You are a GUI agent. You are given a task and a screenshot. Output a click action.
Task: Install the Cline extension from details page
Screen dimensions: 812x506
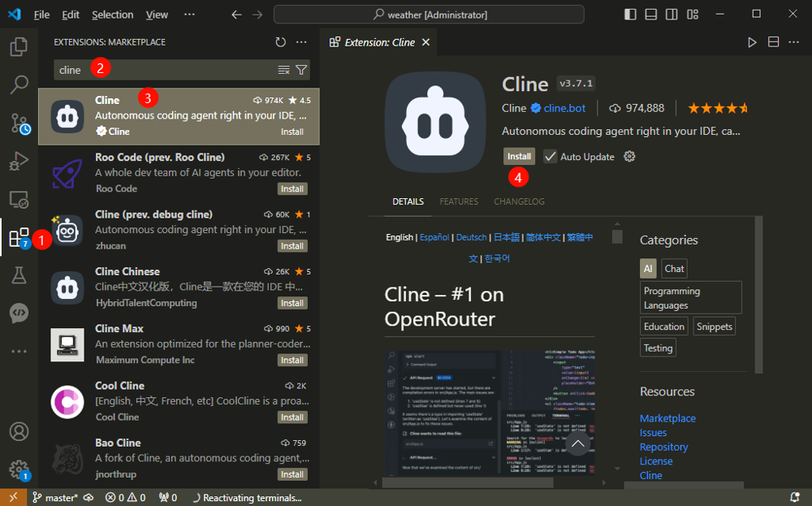(519, 157)
